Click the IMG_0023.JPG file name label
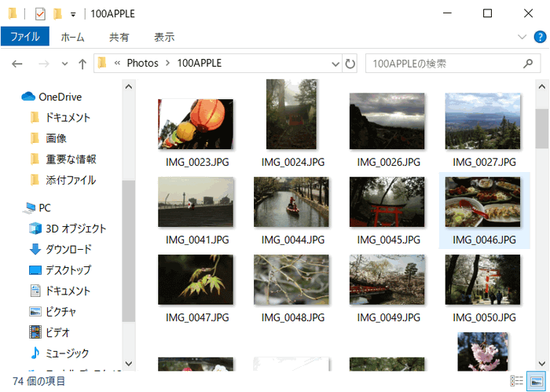550x392 pixels. coord(197,162)
